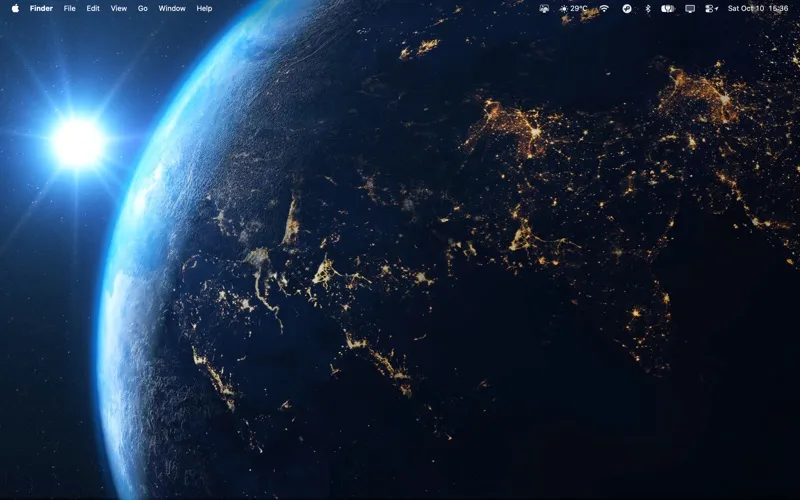Open the Bluetooth status menu
The image size is (800, 500).
pos(648,8)
